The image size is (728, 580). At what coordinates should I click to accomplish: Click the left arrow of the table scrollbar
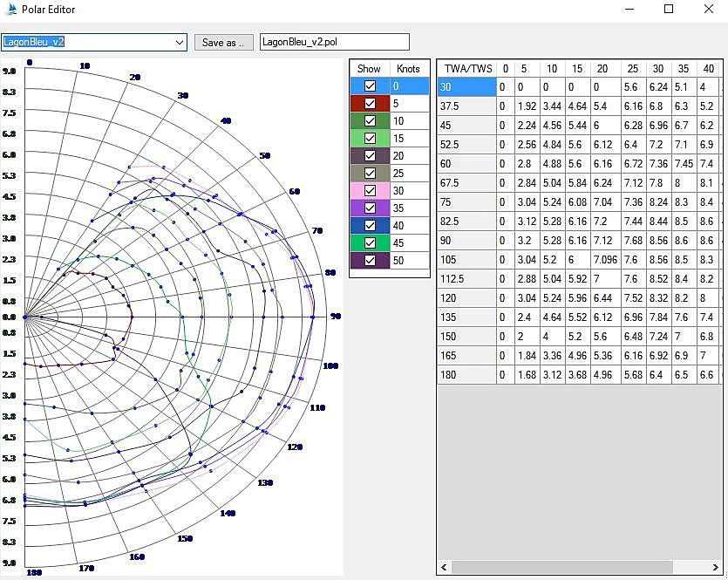(x=444, y=567)
